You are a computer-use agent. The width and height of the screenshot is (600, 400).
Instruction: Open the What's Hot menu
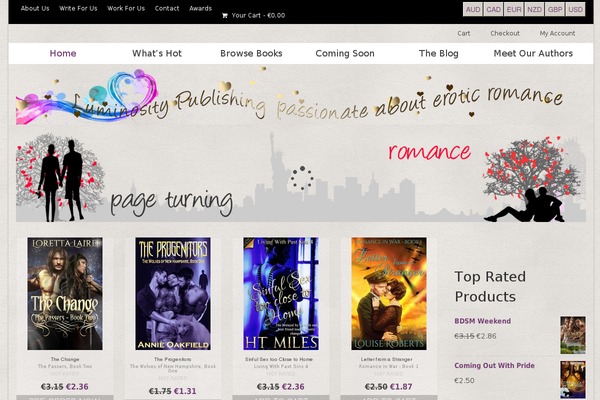(157, 54)
